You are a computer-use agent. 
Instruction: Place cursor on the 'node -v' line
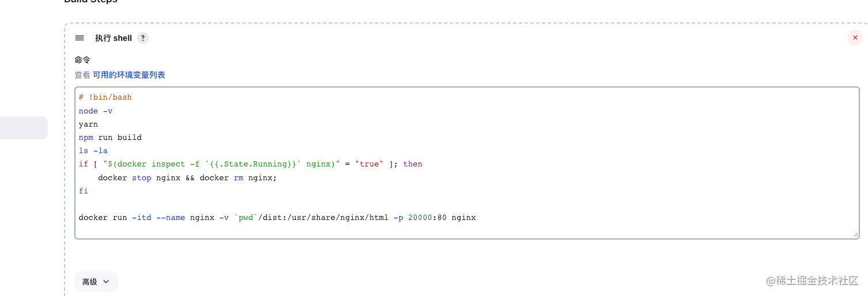pyautogui.click(x=96, y=111)
